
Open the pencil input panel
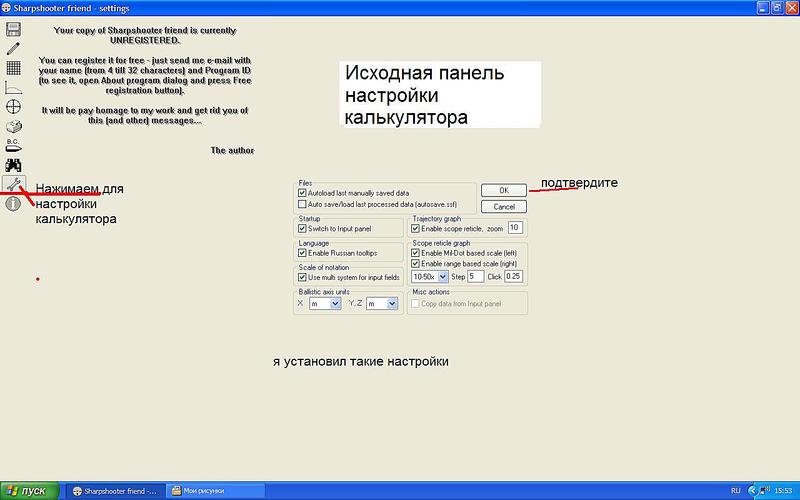pyautogui.click(x=13, y=48)
